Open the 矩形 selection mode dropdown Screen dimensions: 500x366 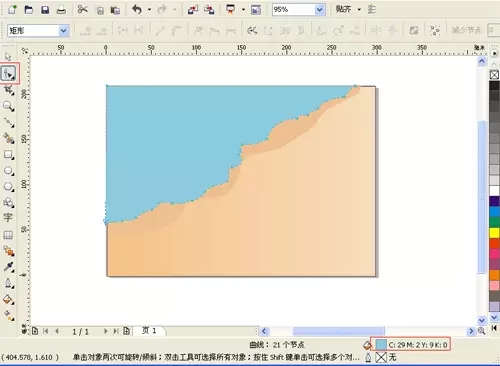(64, 31)
